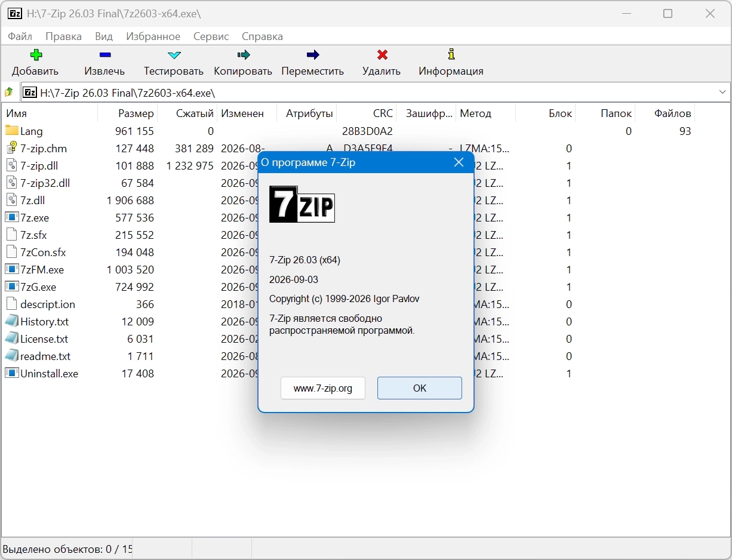
Task: Click the green plus Добавить icon
Action: [x=36, y=55]
